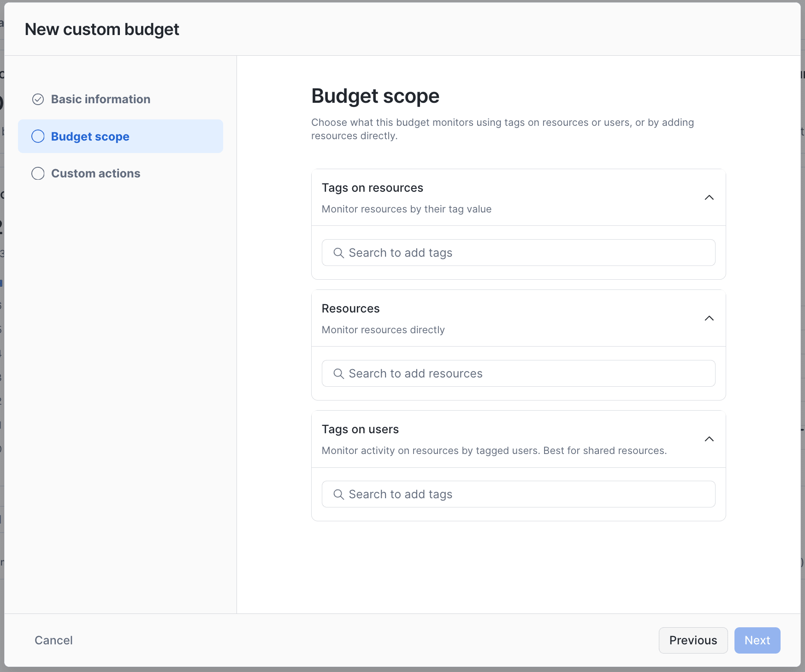Focus the Search to add resources field
This screenshot has width=805, height=672.
(x=518, y=373)
